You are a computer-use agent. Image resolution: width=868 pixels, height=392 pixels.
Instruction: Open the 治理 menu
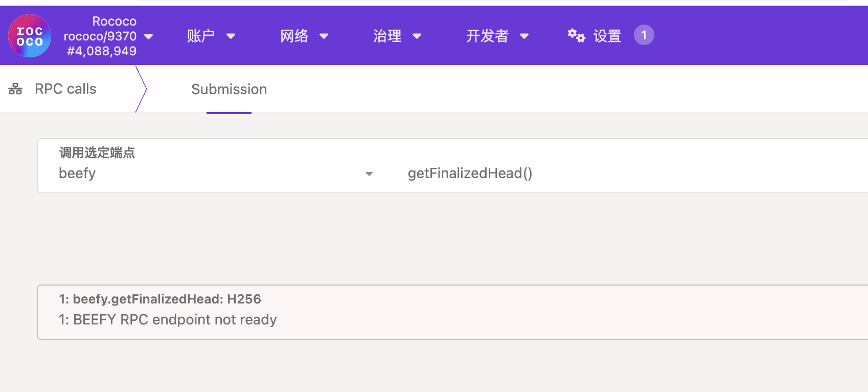point(387,35)
